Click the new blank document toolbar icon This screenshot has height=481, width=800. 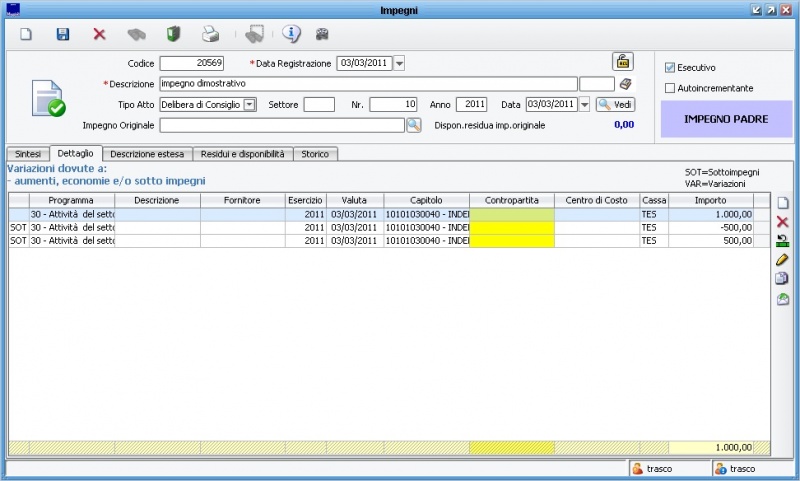click(27, 34)
